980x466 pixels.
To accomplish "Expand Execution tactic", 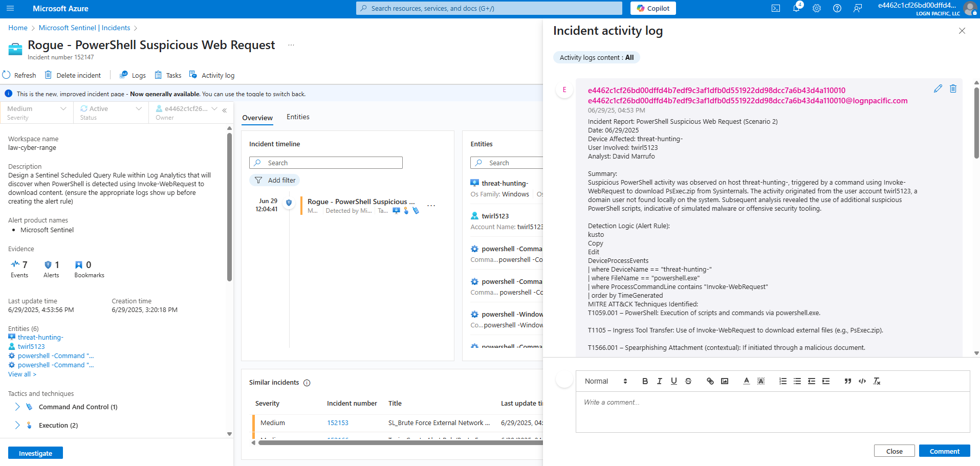I will pos(17,425).
